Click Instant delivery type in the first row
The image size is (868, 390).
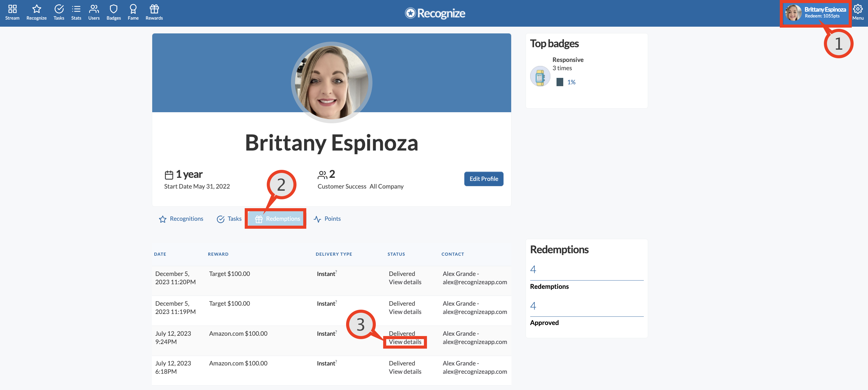326,273
